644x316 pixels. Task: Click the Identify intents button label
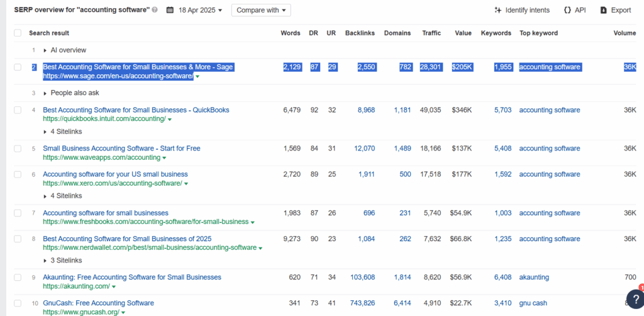pos(528,10)
